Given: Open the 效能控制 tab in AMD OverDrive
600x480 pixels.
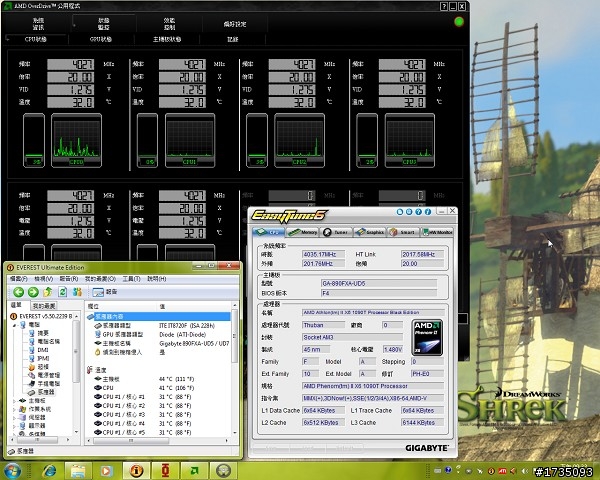Looking at the screenshot, I should tap(170, 24).
